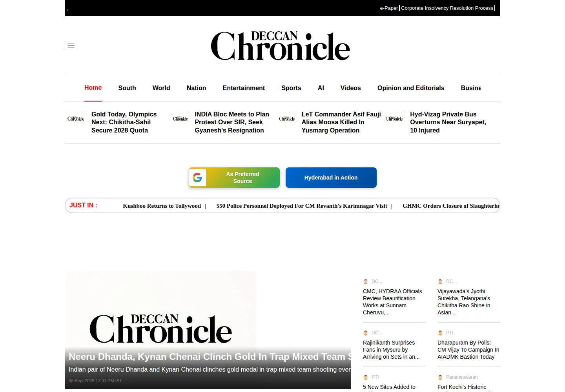Click the As Preferred Source button
Viewport: 565px width, 392px height.
click(234, 178)
